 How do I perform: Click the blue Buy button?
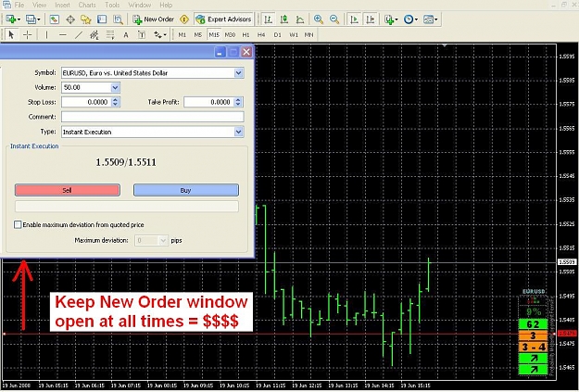click(x=185, y=190)
